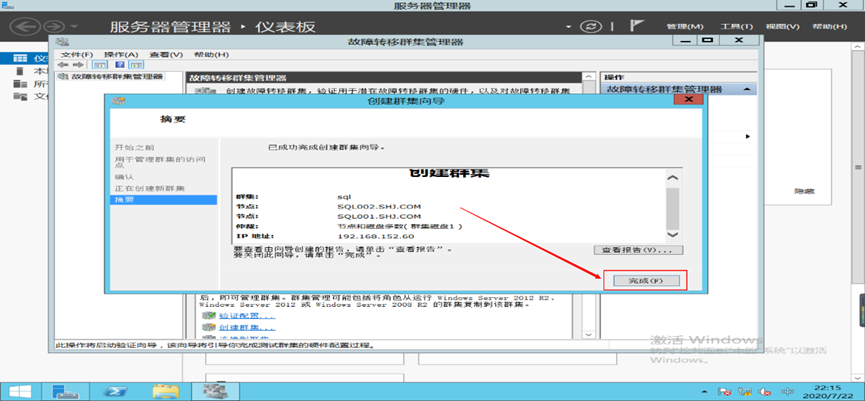The image size is (865, 401).
Task: Select the highlighted 摘要 wizard step
Action: pyautogui.click(x=163, y=200)
